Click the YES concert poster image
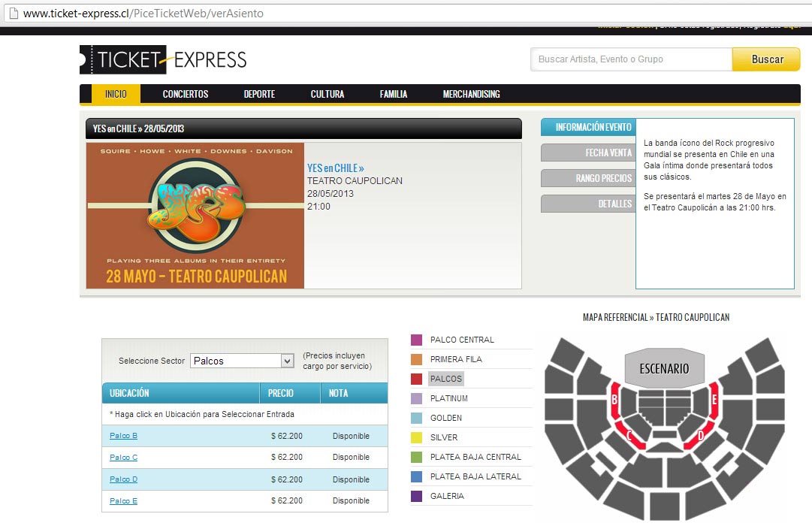Screen dimensions: 812x526 click(195, 216)
